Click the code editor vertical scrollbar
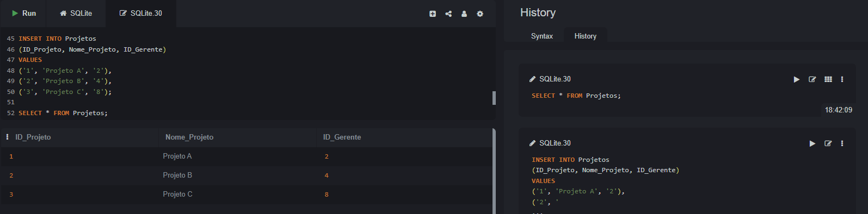This screenshot has width=868, height=214. [494, 98]
